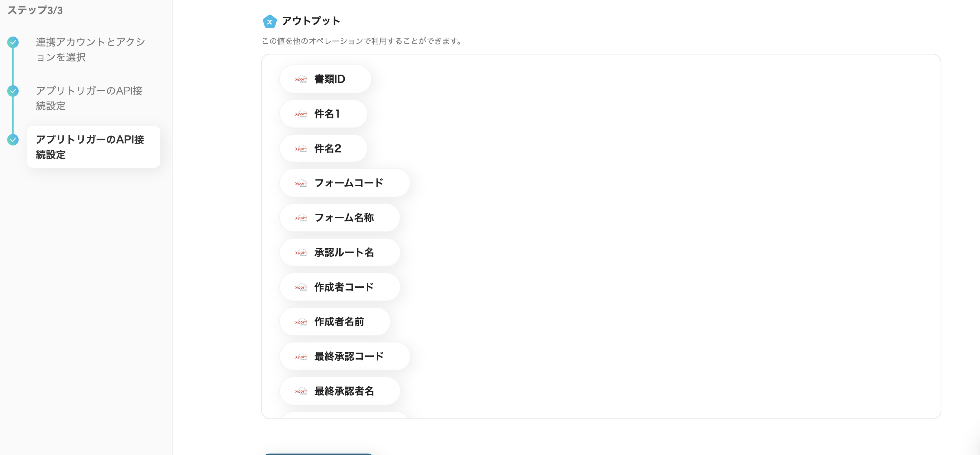Click the partially hidden pill below 最終承認者名

tap(343, 415)
